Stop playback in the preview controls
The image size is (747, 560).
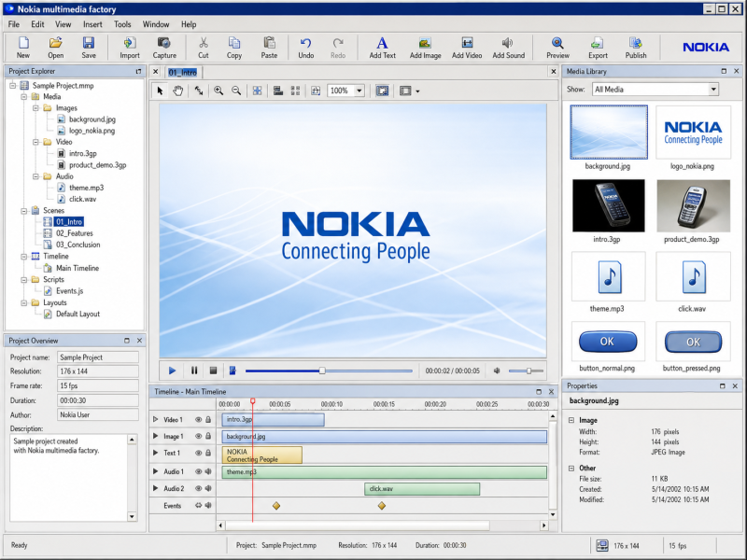(x=214, y=371)
